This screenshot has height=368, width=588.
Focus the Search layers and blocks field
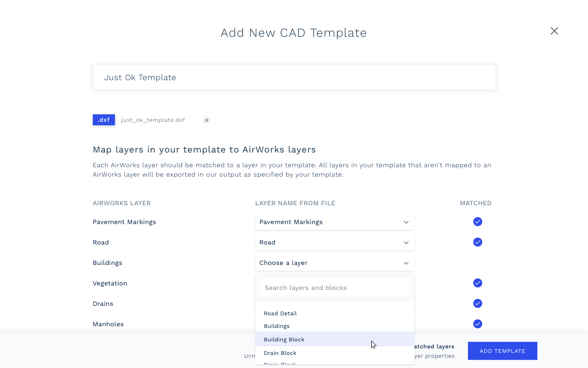(x=334, y=288)
